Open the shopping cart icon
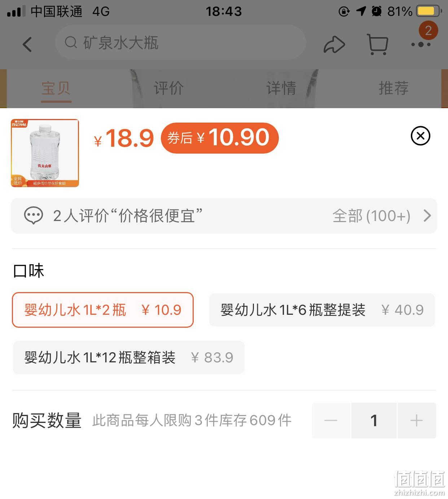Image resolution: width=448 pixels, height=499 pixels. click(x=377, y=44)
